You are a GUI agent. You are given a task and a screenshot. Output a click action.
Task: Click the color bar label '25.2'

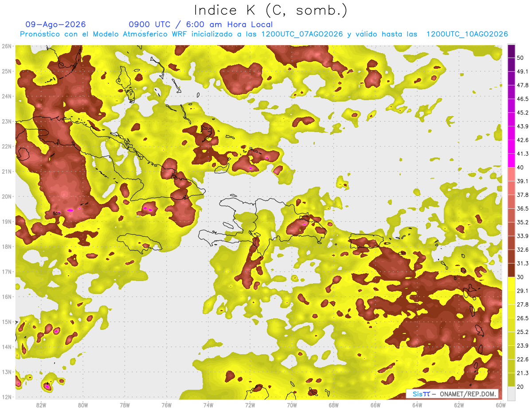click(522, 332)
